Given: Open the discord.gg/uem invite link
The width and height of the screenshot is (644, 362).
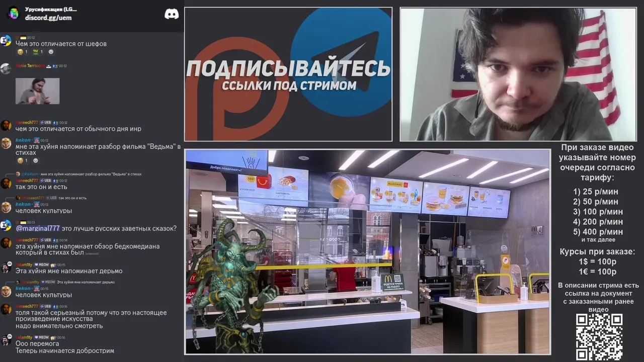Looking at the screenshot, I should (x=48, y=18).
